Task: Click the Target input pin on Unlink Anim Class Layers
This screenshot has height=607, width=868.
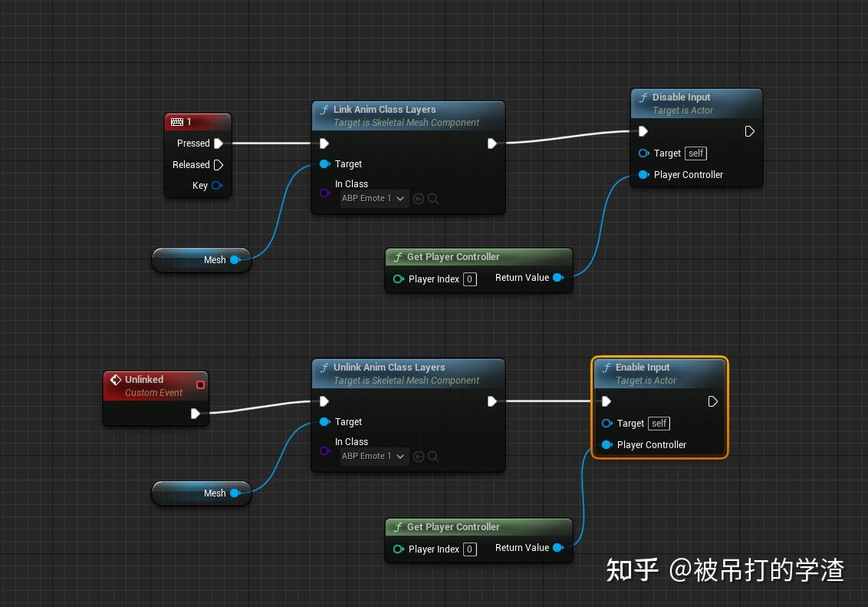Action: click(x=325, y=421)
